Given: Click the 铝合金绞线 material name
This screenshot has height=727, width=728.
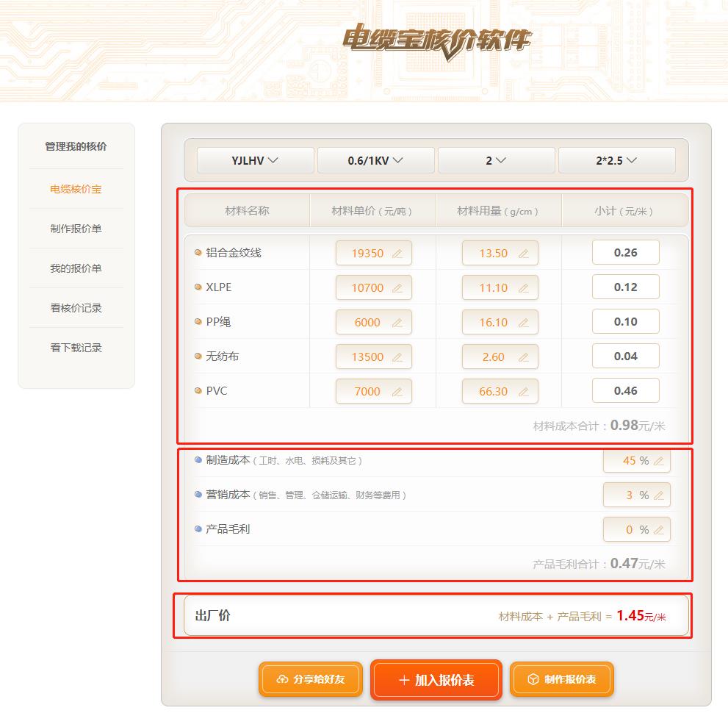Looking at the screenshot, I should [234, 253].
